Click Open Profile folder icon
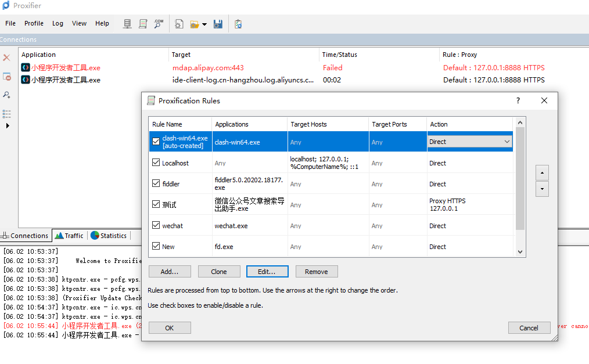This screenshot has width=589, height=364. click(x=194, y=24)
